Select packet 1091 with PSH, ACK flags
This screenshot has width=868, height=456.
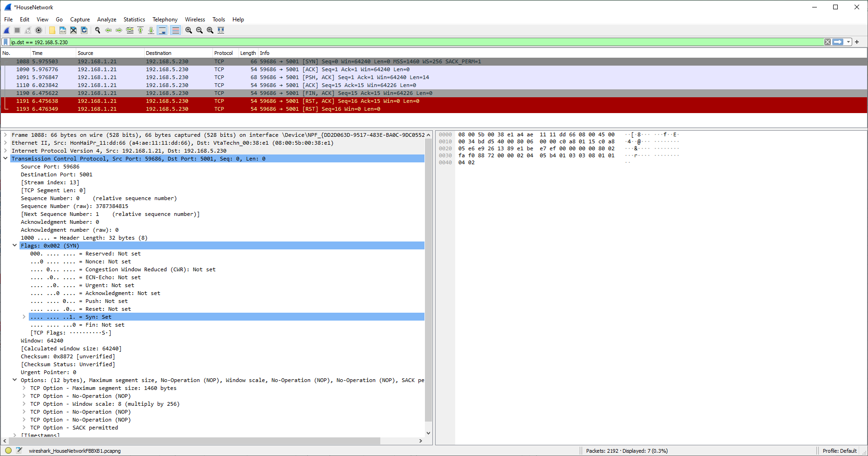point(434,77)
